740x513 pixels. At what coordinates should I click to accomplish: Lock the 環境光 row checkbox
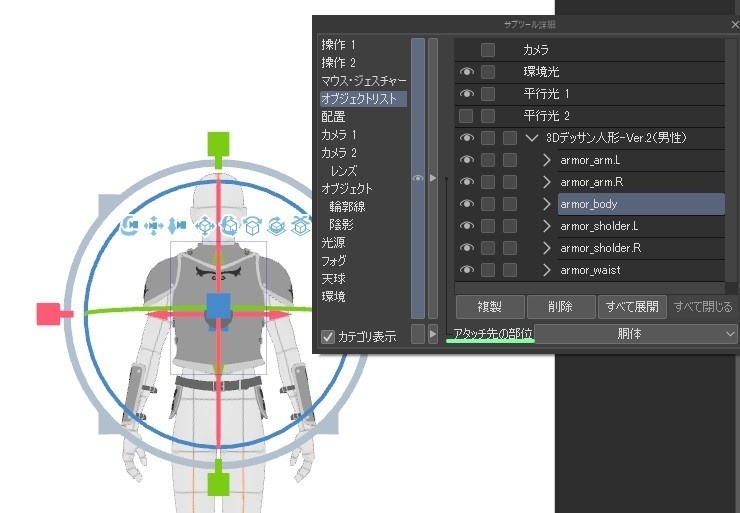[488, 72]
